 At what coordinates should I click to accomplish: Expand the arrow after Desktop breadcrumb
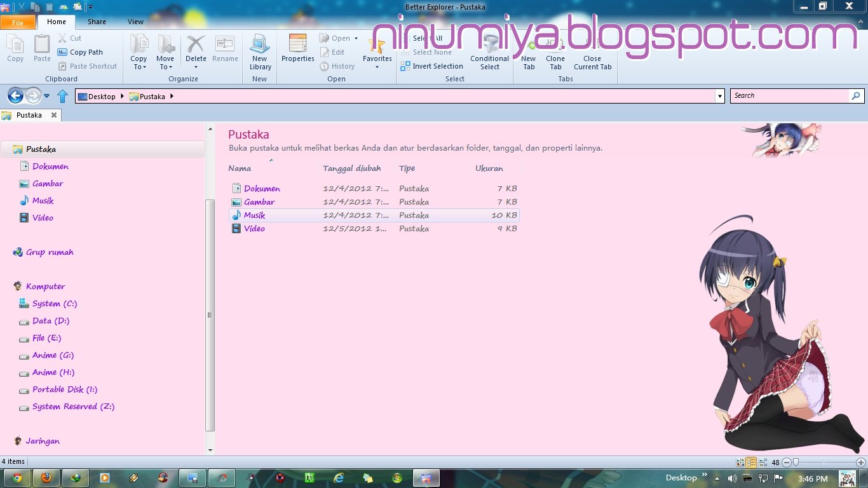123,97
